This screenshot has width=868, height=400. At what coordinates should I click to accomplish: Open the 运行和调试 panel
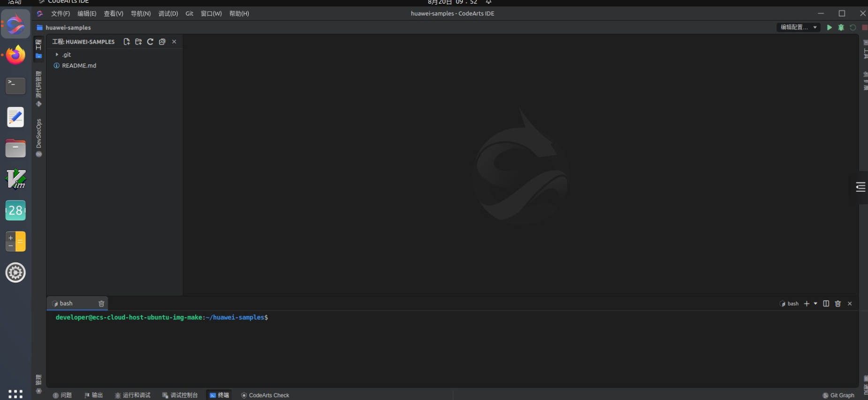point(133,395)
